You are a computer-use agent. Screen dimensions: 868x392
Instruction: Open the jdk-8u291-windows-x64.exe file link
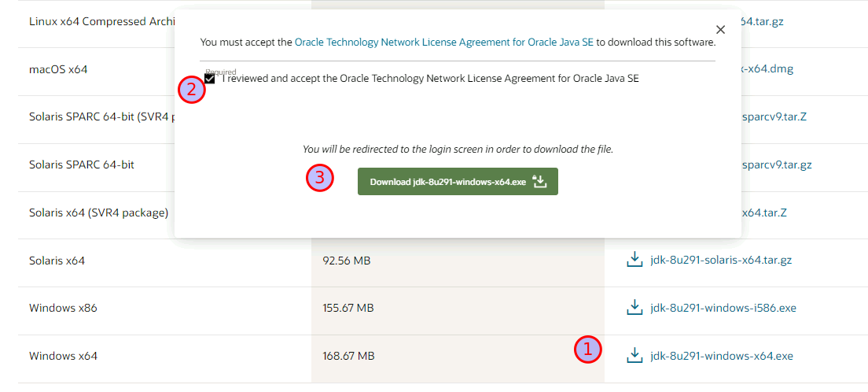[x=722, y=356]
